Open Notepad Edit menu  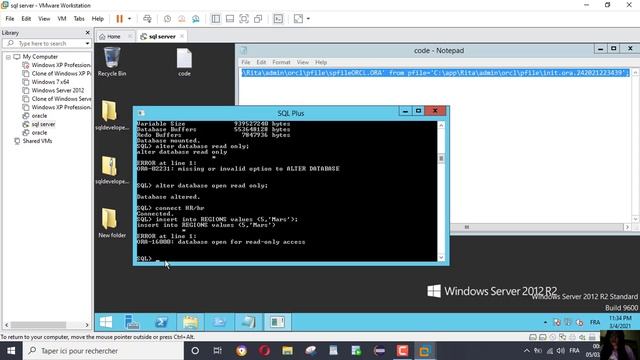click(x=261, y=62)
